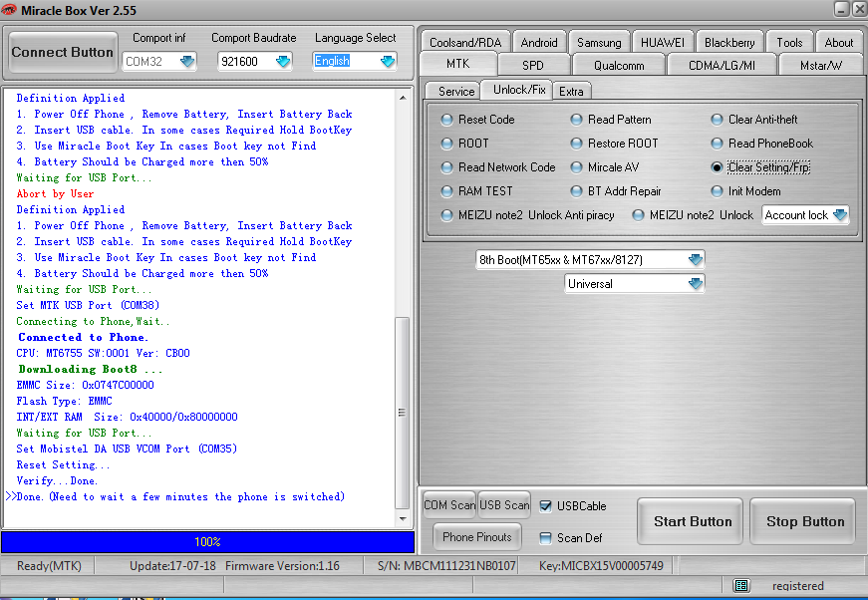Screen dimensions: 868x600
Task: Click the Connect Button
Action: [63, 52]
